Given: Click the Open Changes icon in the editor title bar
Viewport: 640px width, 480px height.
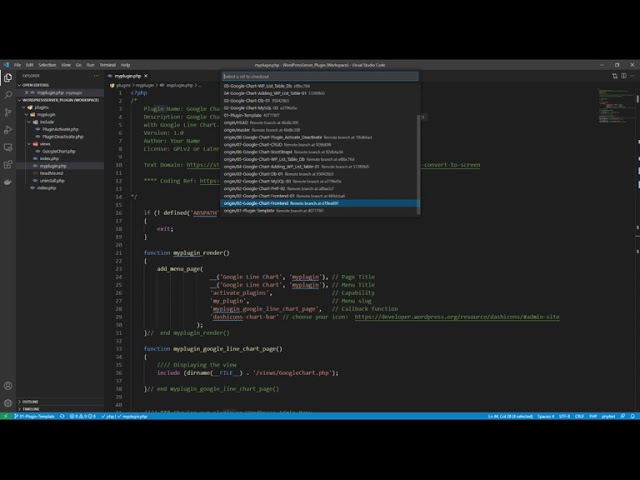Looking at the screenshot, I should 615,76.
